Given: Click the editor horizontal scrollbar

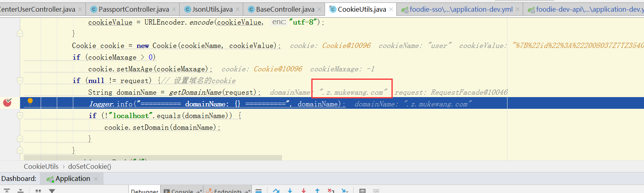Looking at the screenshot, I should pyautogui.click(x=153, y=158).
